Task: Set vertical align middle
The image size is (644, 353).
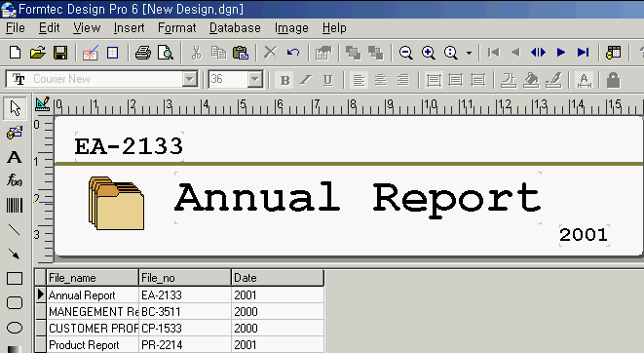Action: pos(456,80)
